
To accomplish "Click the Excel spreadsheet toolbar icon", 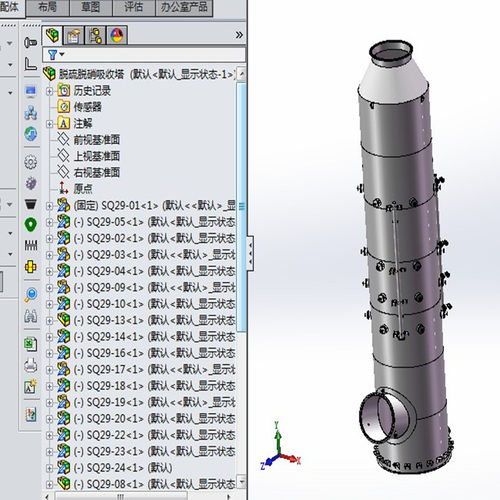I will (x=31, y=344).
